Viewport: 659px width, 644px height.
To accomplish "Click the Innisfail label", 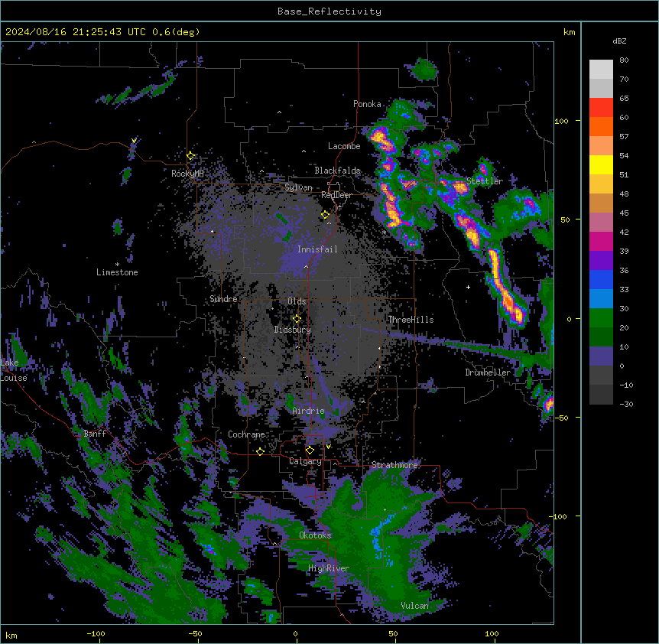I will point(317,249).
